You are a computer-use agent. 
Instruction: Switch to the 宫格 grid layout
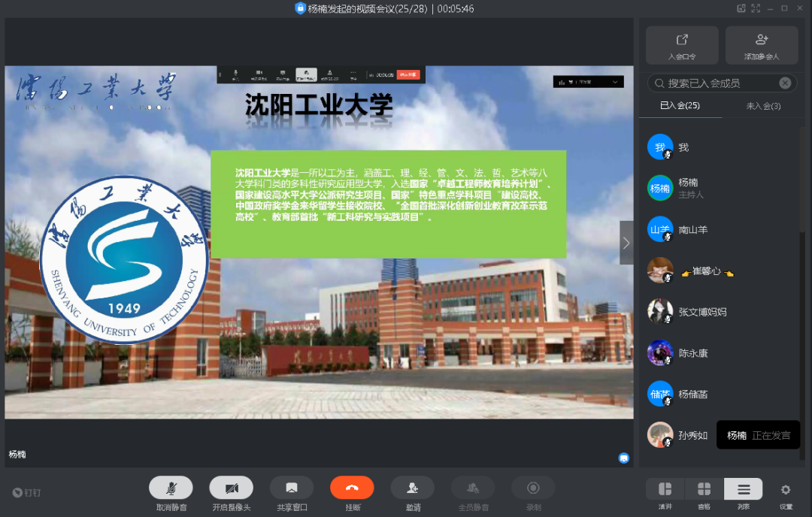click(704, 489)
